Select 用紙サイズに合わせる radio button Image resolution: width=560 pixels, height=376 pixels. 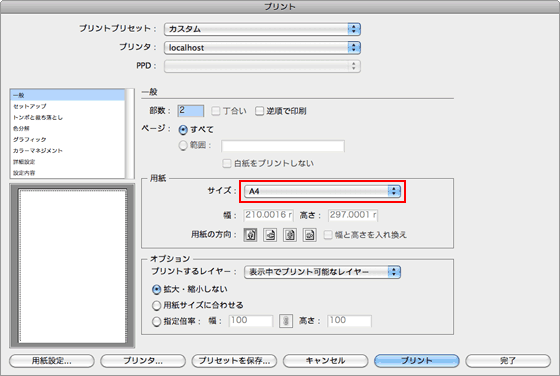pyautogui.click(x=156, y=305)
